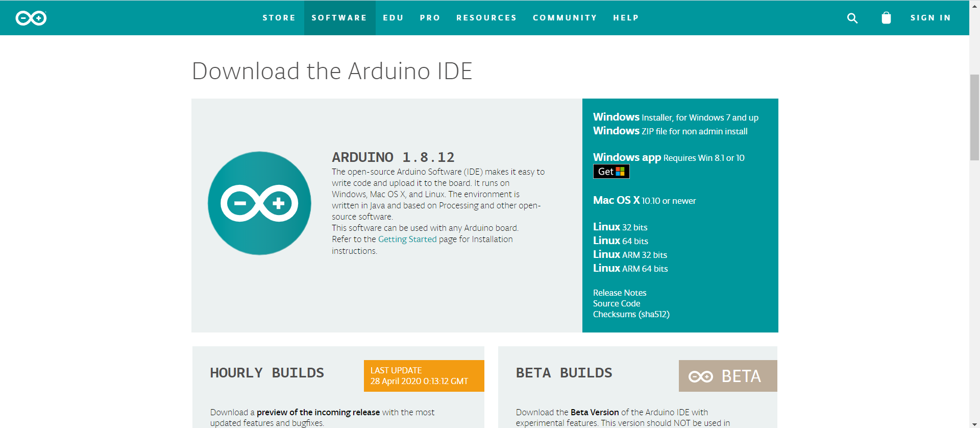Open the PRO menu item
980x428 pixels.
click(430, 18)
